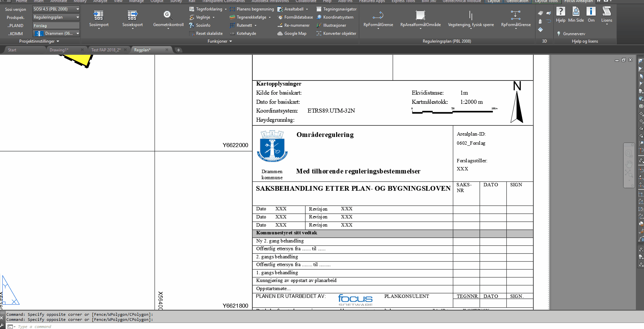
Task: Click the Tegningsnavigator tool
Action: tap(336, 9)
